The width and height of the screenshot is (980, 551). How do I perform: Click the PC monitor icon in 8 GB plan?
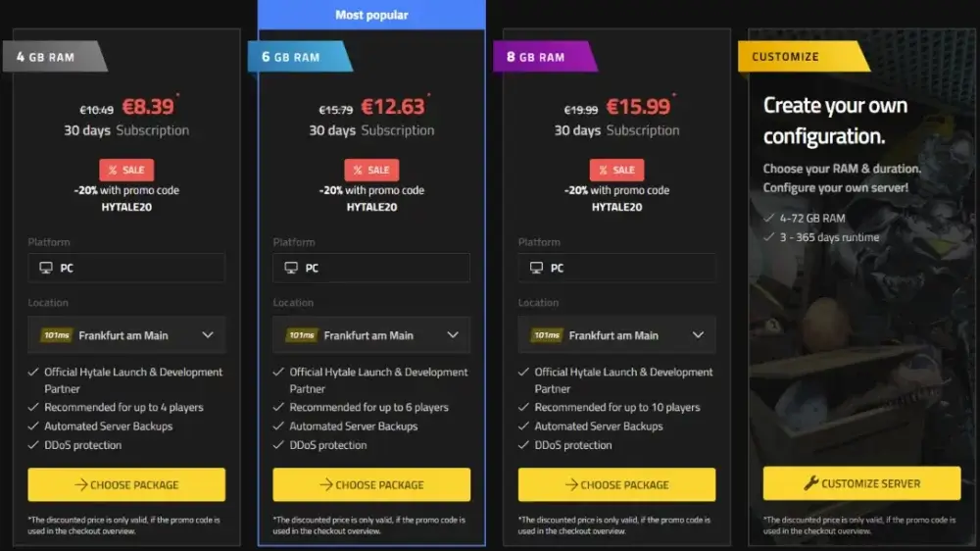[536, 268]
